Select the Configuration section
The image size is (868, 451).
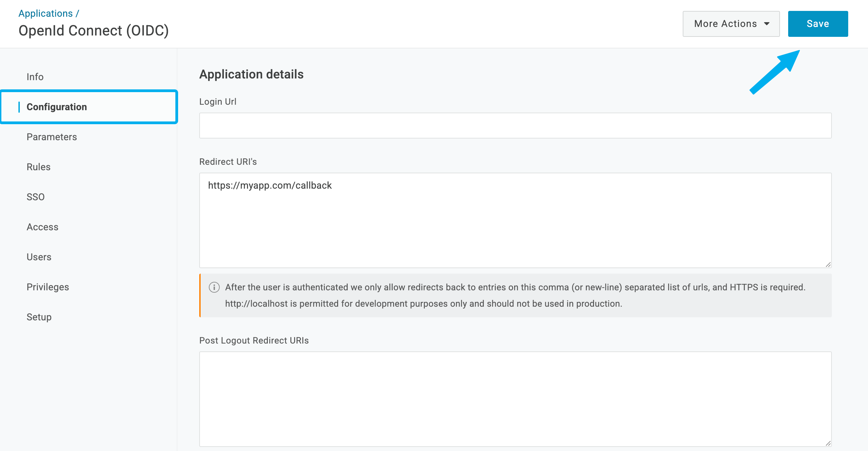click(57, 107)
